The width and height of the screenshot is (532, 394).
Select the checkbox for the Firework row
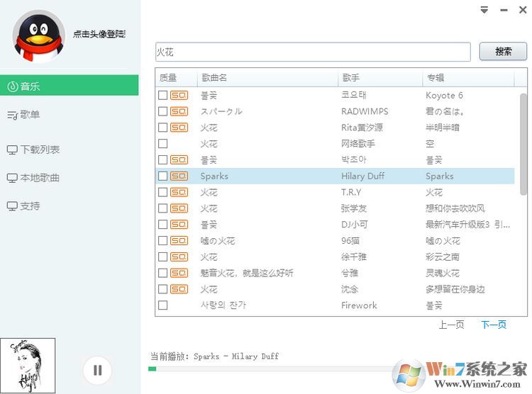163,305
